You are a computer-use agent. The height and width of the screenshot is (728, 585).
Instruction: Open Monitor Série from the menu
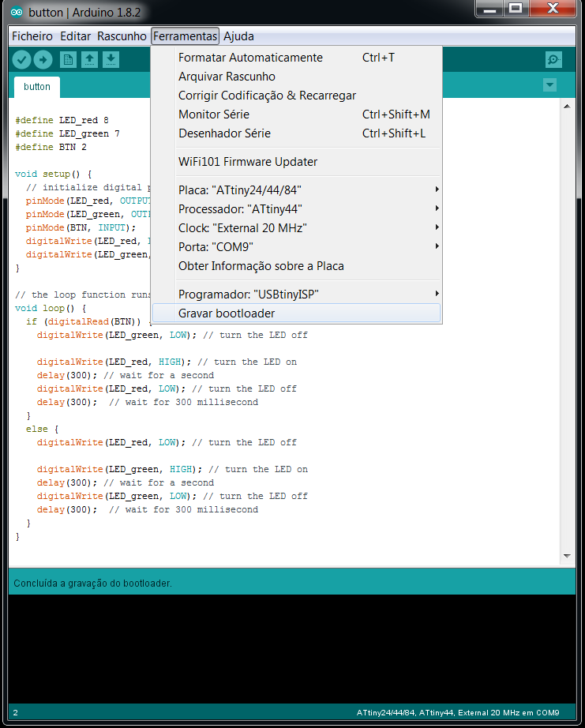[x=297, y=114]
